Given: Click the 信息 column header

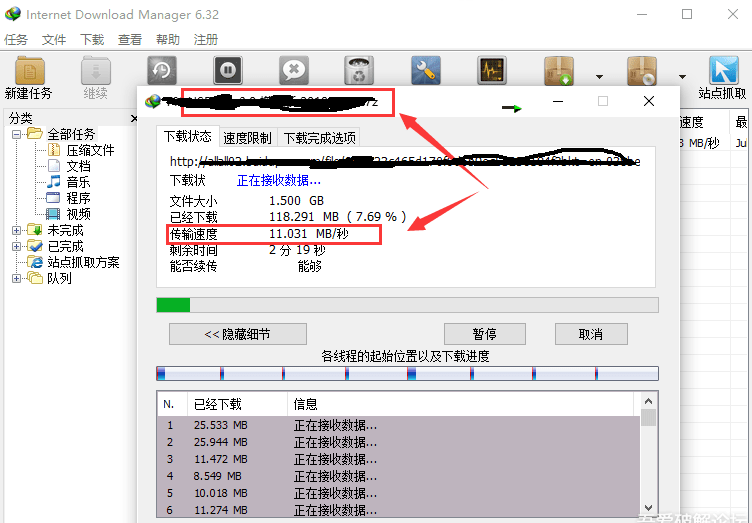Looking at the screenshot, I should 460,404.
